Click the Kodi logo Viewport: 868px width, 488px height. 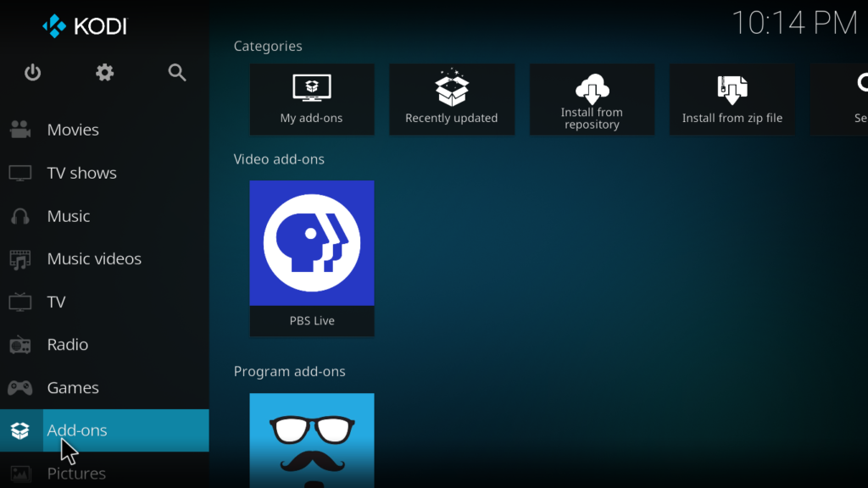[x=85, y=26]
